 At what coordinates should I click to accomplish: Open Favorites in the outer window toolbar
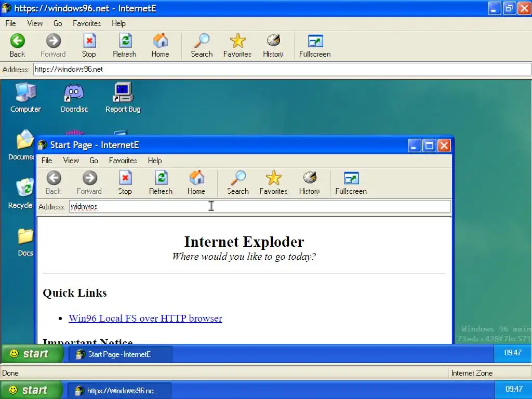point(237,46)
